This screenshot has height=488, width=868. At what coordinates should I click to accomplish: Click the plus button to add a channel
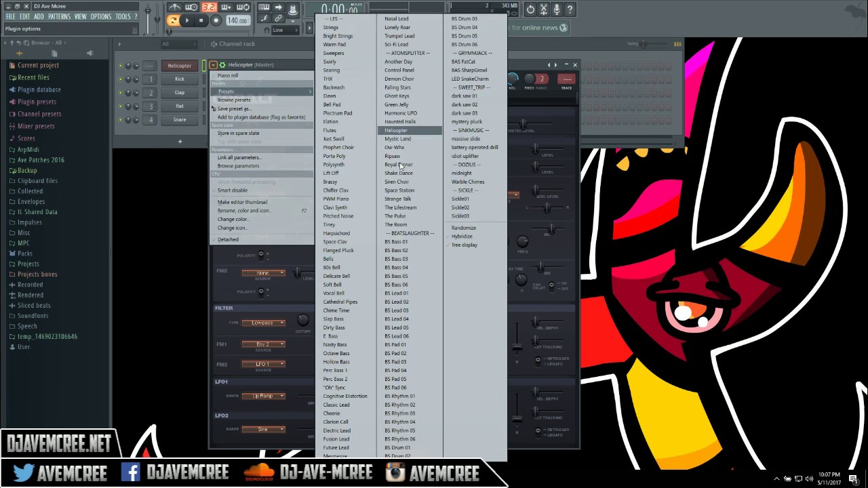click(180, 142)
